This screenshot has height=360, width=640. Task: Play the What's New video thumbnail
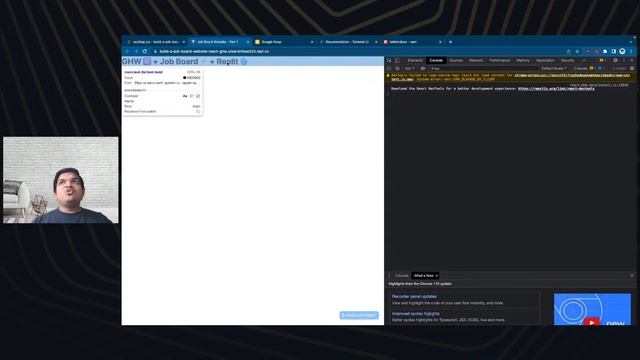pyautogui.click(x=592, y=309)
